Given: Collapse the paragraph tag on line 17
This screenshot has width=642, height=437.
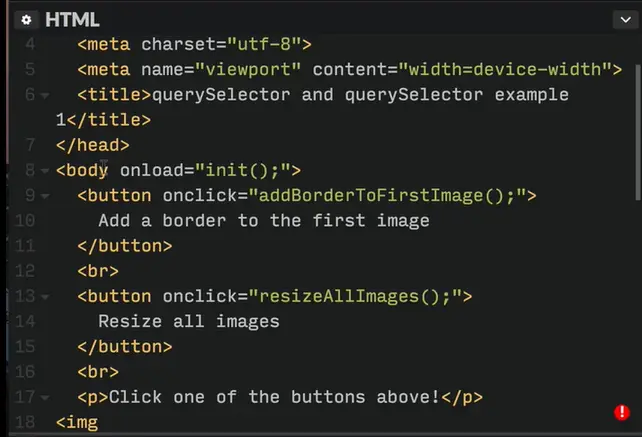Looking at the screenshot, I should (45, 398).
